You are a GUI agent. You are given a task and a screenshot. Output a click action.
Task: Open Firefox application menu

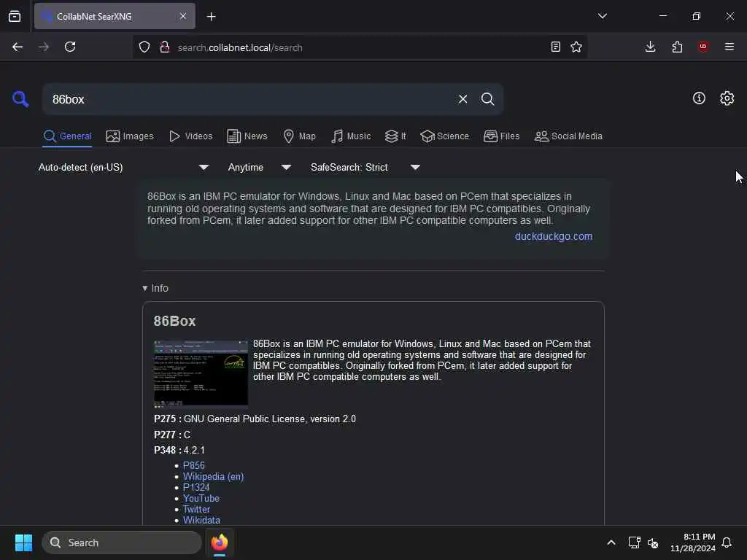click(729, 47)
